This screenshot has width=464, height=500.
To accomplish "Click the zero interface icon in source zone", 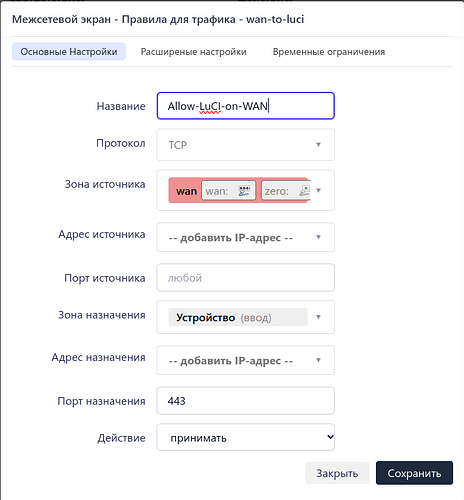I will (x=305, y=191).
